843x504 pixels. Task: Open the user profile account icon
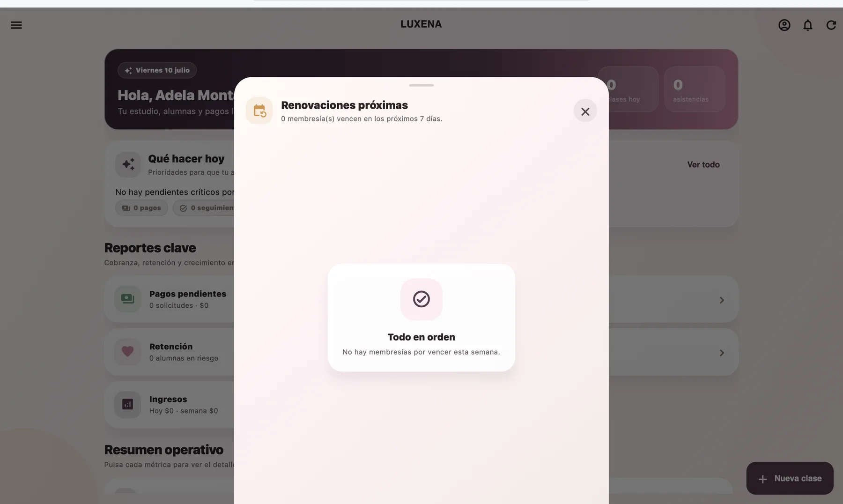(784, 25)
